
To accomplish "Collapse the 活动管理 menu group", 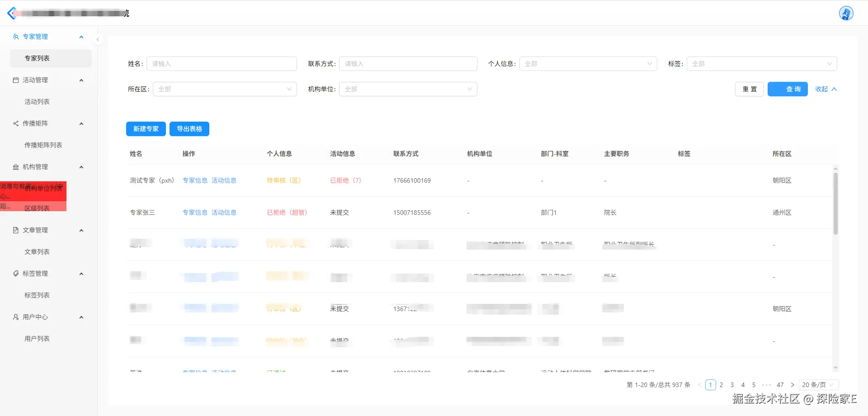I will point(81,80).
